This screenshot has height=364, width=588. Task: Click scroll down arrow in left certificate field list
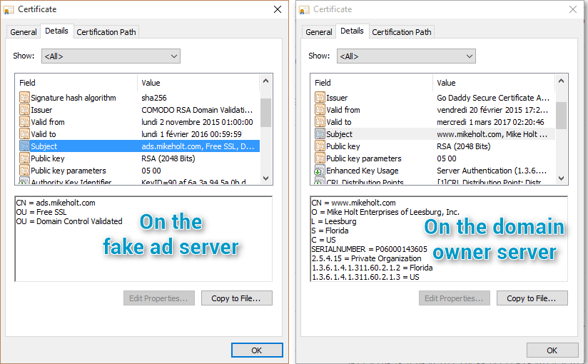[x=266, y=178]
